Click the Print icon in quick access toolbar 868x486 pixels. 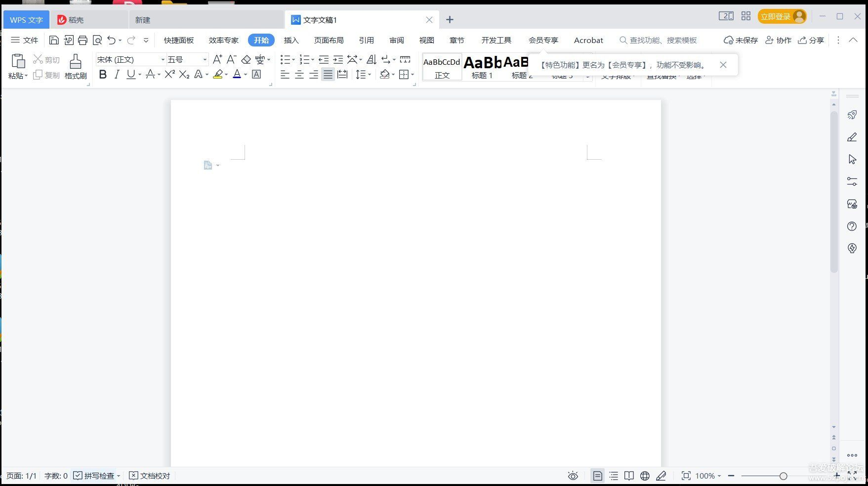tap(83, 40)
